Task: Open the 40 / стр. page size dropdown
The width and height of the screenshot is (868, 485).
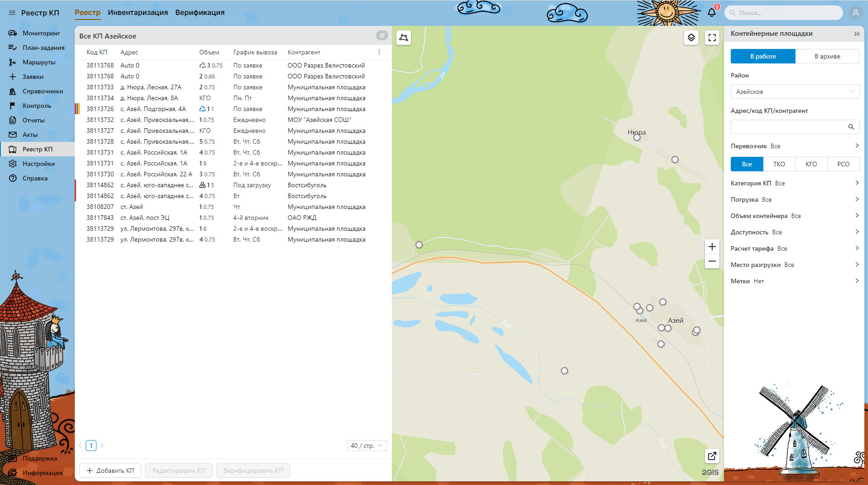Action: [x=366, y=446]
